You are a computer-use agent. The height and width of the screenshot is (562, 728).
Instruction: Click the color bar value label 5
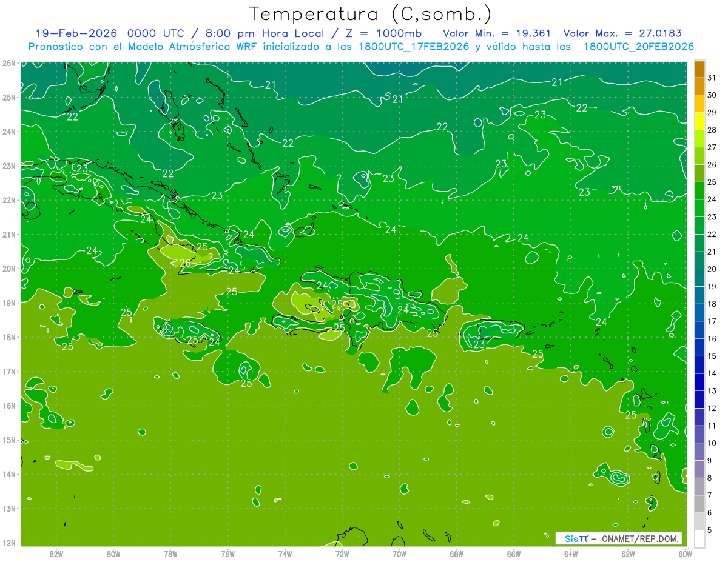pos(710,530)
